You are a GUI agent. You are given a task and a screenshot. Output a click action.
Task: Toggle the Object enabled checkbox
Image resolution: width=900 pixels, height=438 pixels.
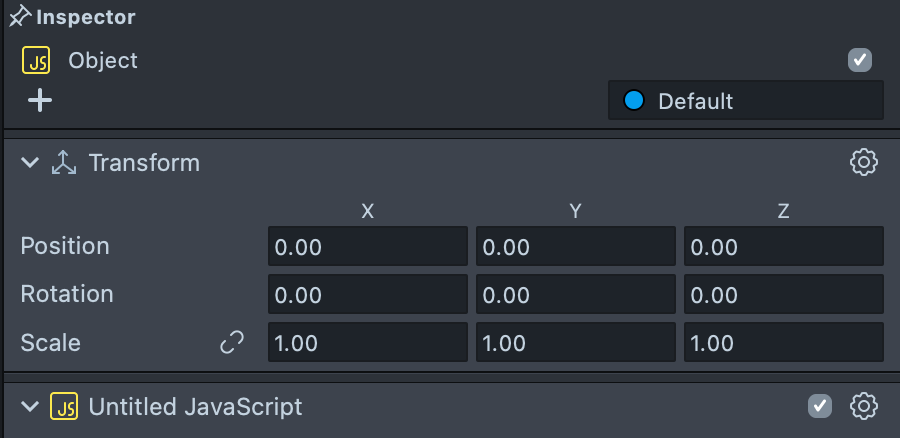pos(860,60)
